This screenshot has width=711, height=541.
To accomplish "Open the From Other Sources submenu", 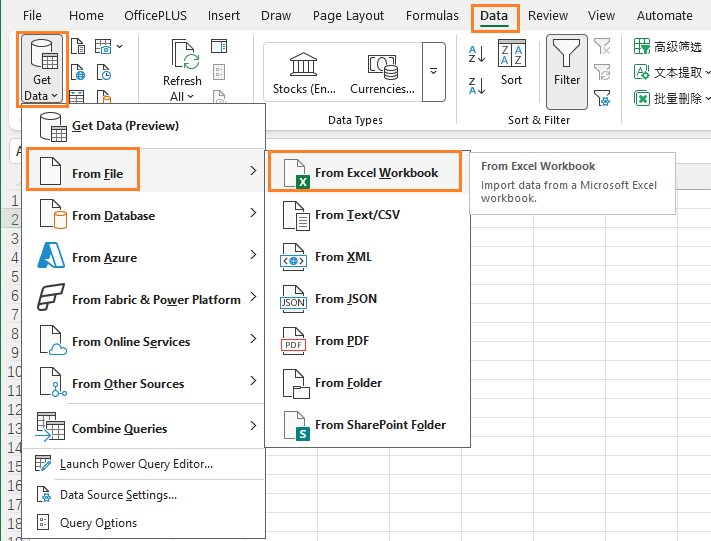I will (143, 383).
